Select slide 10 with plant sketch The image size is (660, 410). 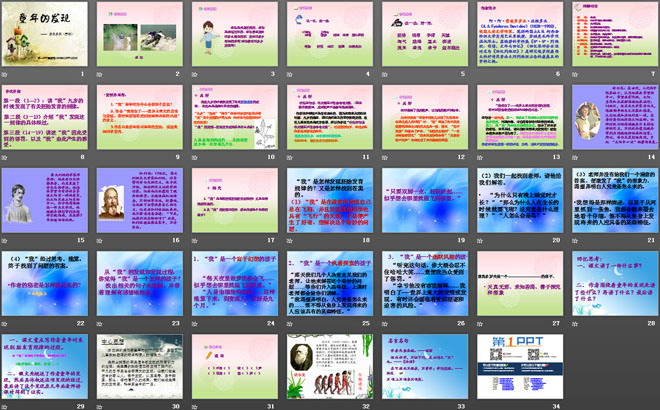pos(235,117)
